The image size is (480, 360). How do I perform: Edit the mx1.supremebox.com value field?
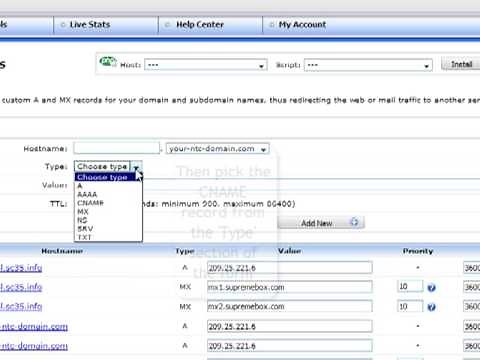[289, 287]
